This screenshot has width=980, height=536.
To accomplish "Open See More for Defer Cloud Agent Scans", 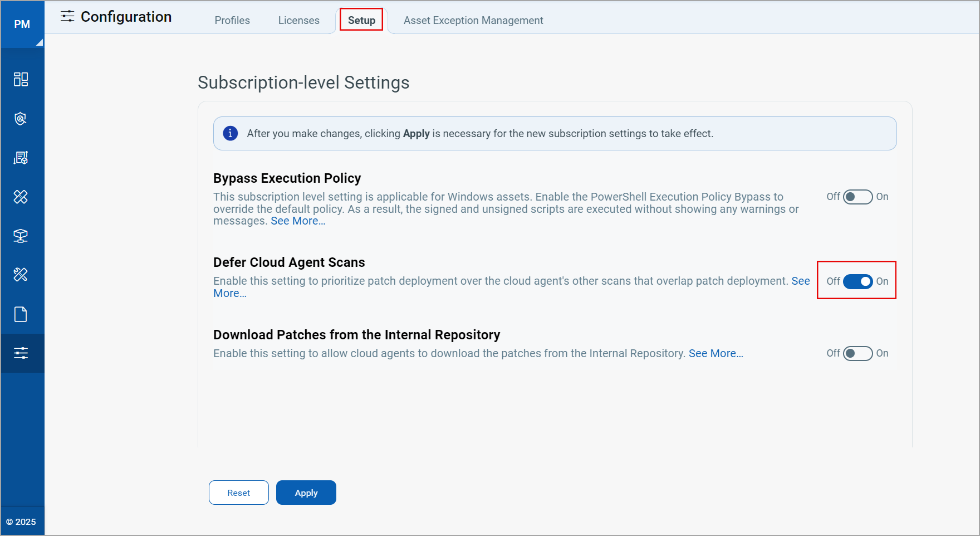I will (x=229, y=293).
